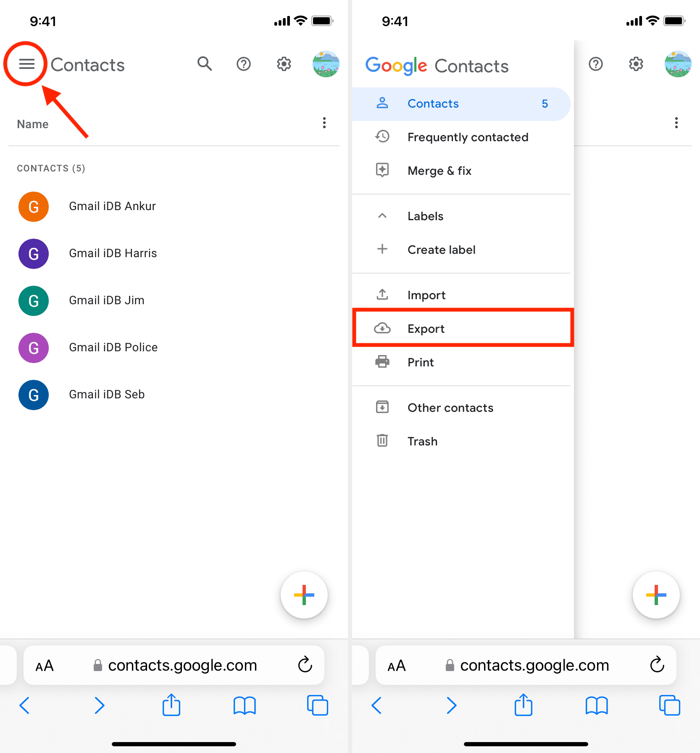The width and height of the screenshot is (700, 753).
Task: Open the AA reader menu in left Safari
Action: [x=45, y=666]
